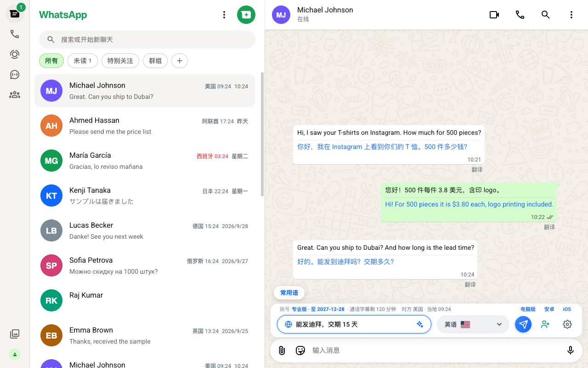This screenshot has height=368, width=588.
Task: Open Lucas Becker chat
Action: pyautogui.click(x=145, y=231)
